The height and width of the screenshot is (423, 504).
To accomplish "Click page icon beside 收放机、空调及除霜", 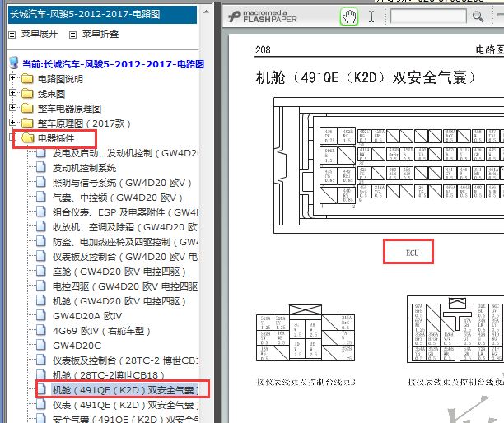I will [x=41, y=226].
